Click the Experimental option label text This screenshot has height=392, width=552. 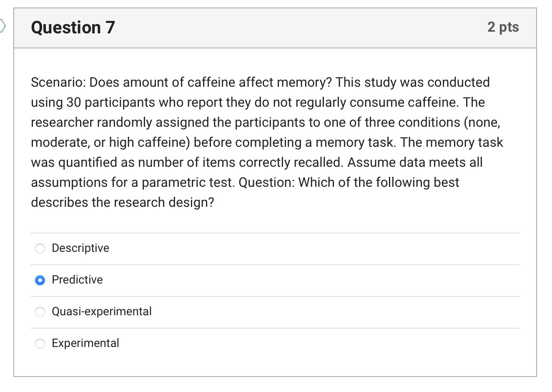point(85,343)
